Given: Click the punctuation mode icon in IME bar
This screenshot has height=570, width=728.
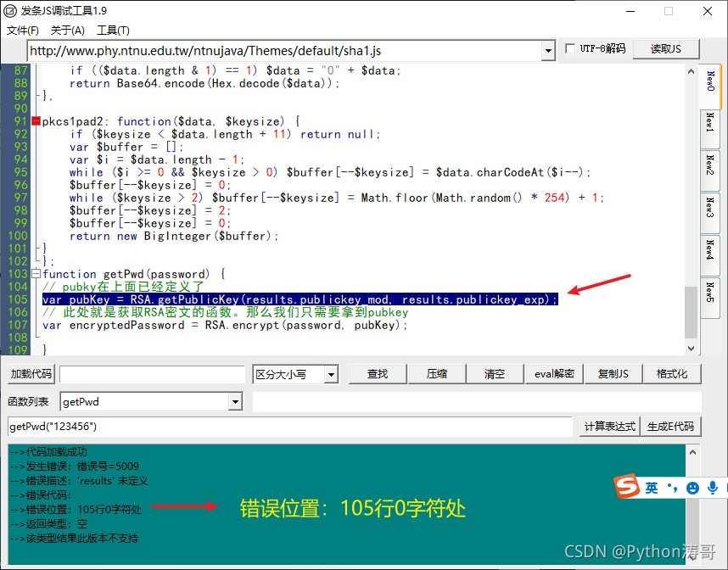Looking at the screenshot, I should (x=672, y=488).
